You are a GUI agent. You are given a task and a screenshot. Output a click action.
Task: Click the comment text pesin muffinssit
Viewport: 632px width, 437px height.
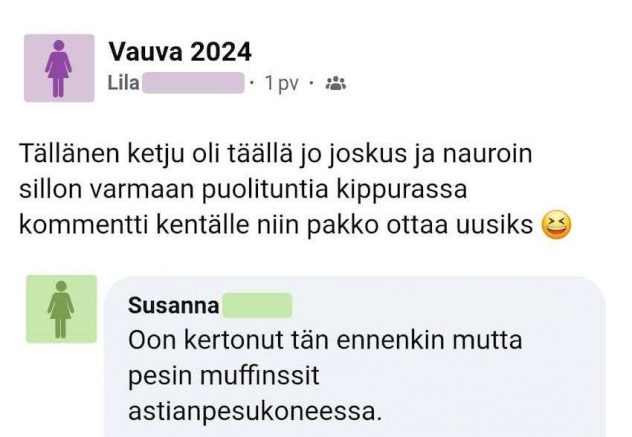click(x=224, y=376)
